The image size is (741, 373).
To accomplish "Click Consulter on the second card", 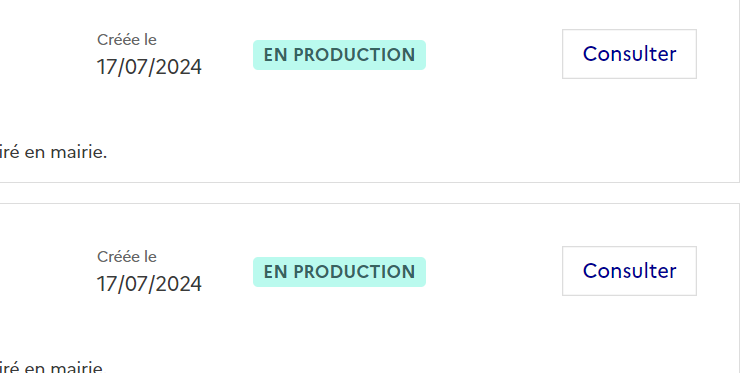I will (629, 271).
